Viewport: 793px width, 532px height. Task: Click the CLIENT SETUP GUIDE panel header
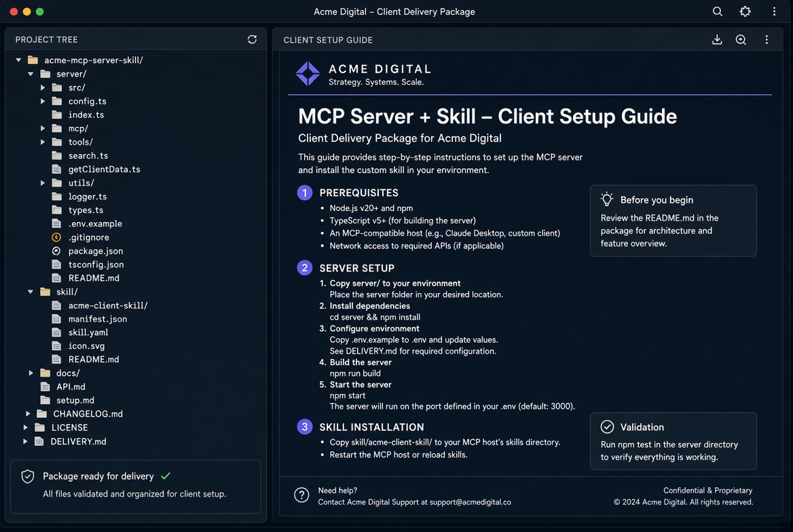pyautogui.click(x=328, y=40)
